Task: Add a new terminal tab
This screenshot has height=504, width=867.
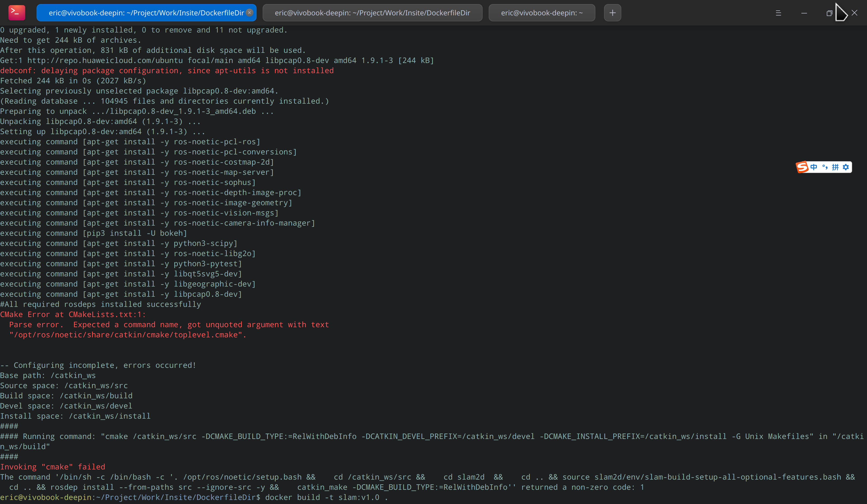Action: [x=612, y=13]
